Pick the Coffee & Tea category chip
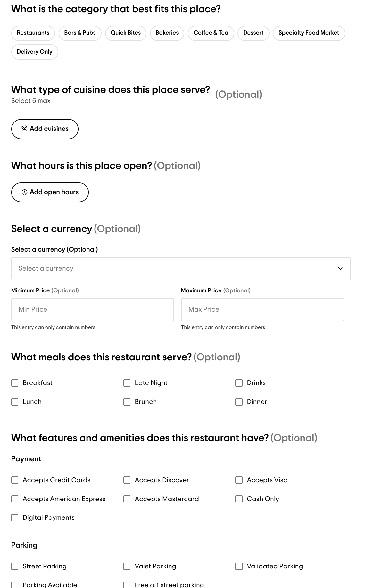This screenshot has width=382, height=588. [x=211, y=33]
